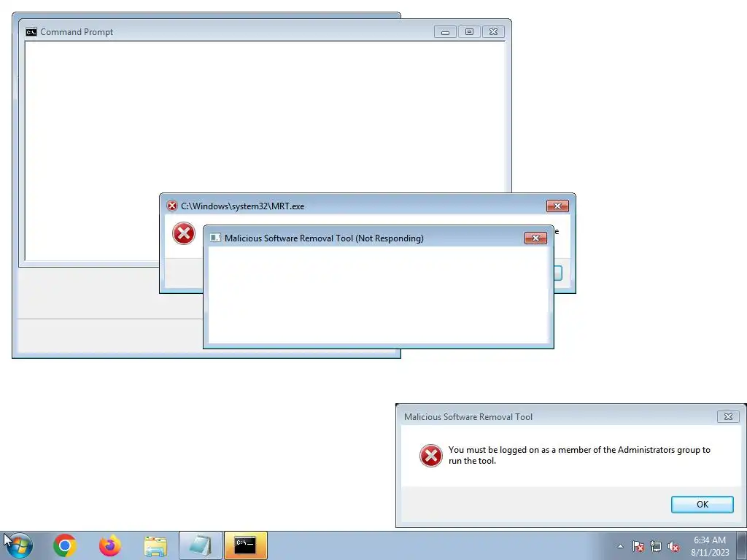Image resolution: width=747 pixels, height=560 pixels.
Task: Click the 'You must be logged on' message text
Action: [579, 455]
